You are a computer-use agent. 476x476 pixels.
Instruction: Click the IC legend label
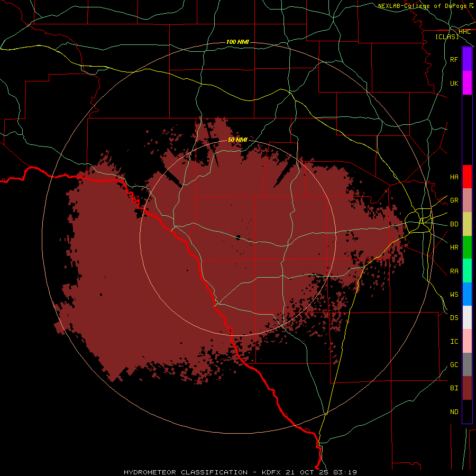[x=454, y=341]
